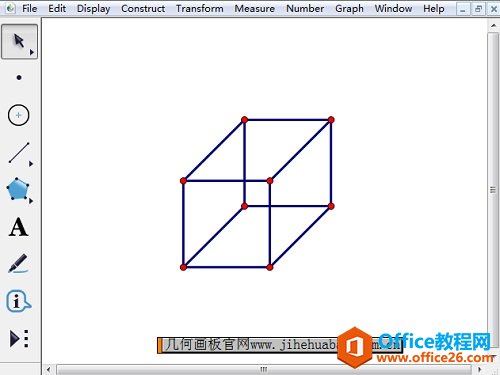Select the Straightedge segment tool

[x=19, y=153]
